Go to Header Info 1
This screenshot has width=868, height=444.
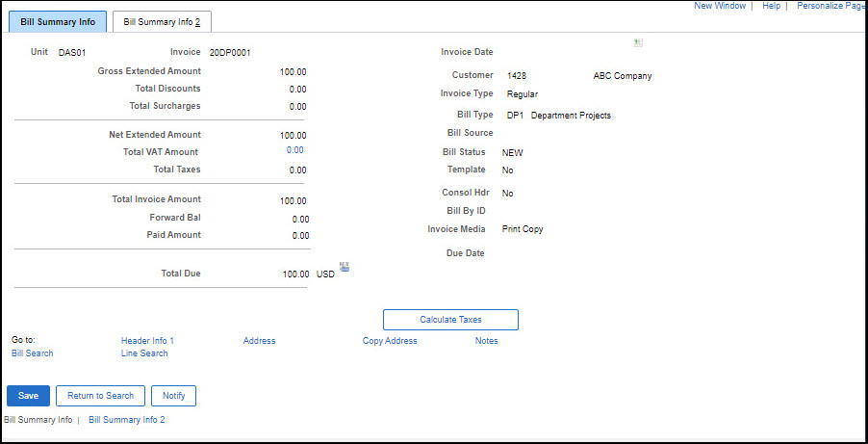pyautogui.click(x=147, y=341)
